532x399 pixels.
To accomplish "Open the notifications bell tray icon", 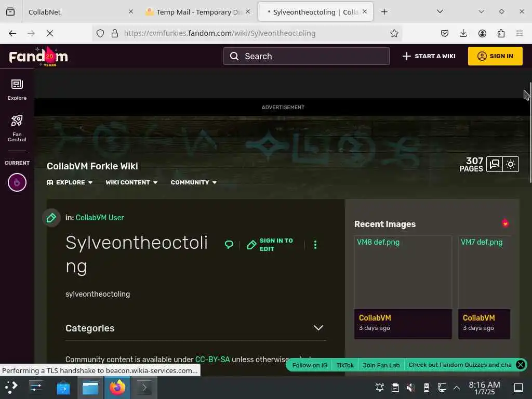I will 379,388.
